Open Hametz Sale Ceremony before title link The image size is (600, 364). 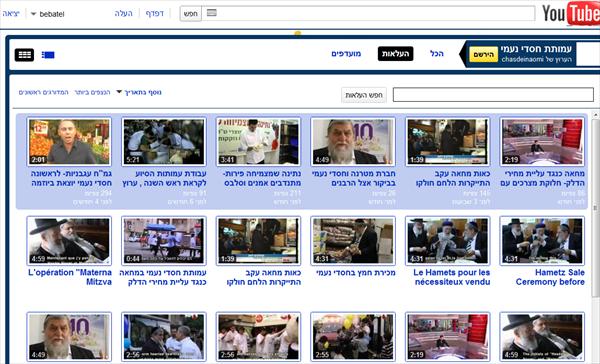coord(550,277)
